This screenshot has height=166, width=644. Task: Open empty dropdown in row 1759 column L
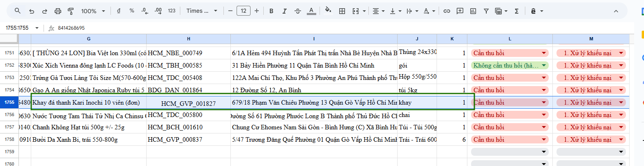pos(544,152)
